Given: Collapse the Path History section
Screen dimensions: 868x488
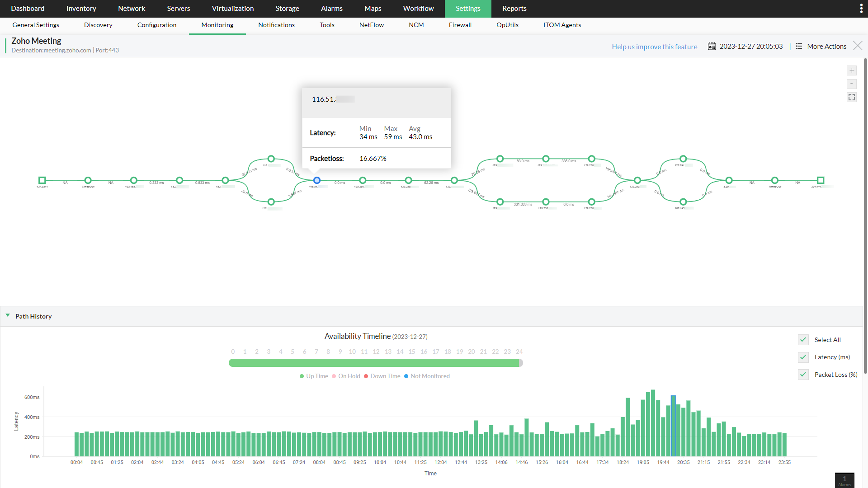Looking at the screenshot, I should [8, 316].
